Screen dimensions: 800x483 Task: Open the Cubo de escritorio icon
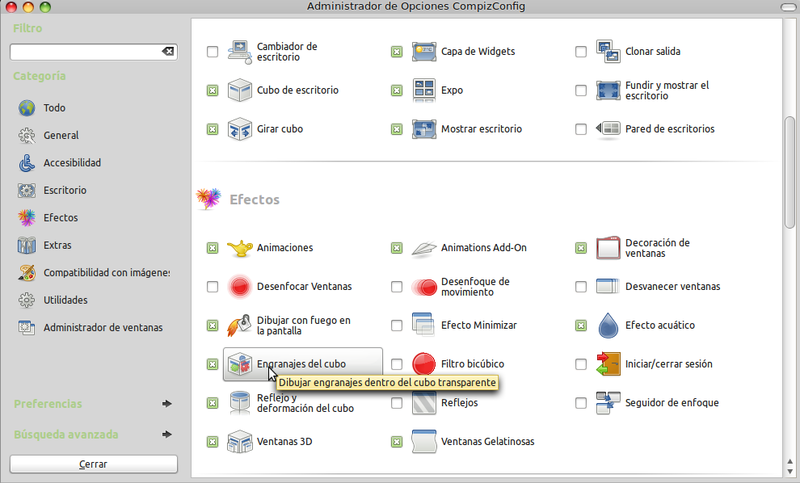click(x=240, y=90)
